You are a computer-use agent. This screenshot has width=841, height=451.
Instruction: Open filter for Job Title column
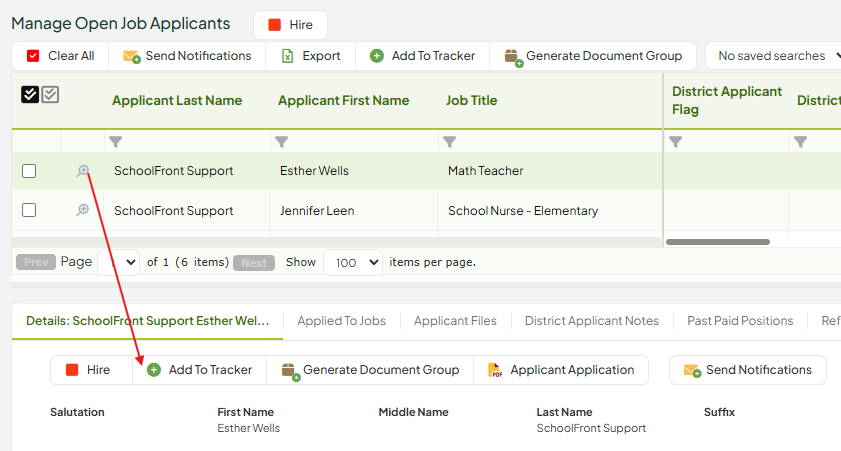[449, 142]
